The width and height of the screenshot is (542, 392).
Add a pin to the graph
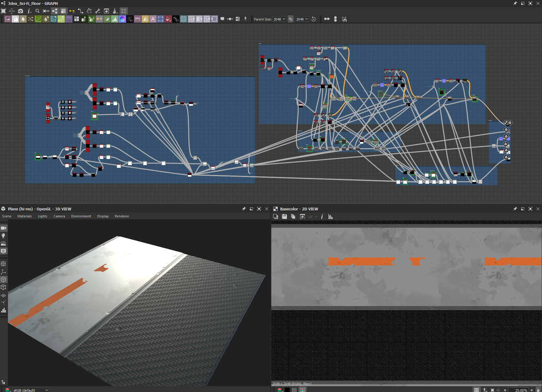pyautogui.click(x=245, y=19)
